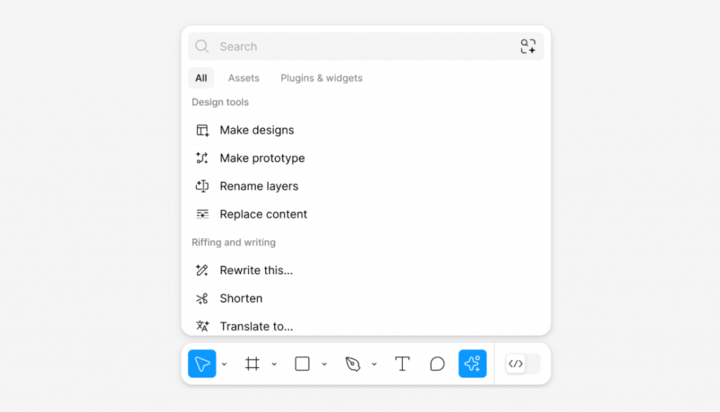The height and width of the screenshot is (412, 720).
Task: Click the Rename layers icon
Action: (x=202, y=186)
